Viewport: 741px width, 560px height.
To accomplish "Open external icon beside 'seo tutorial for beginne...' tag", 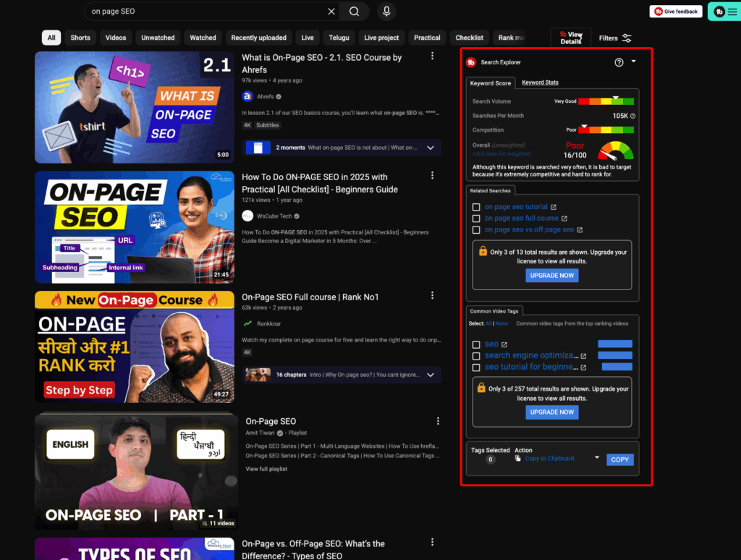I will point(584,368).
